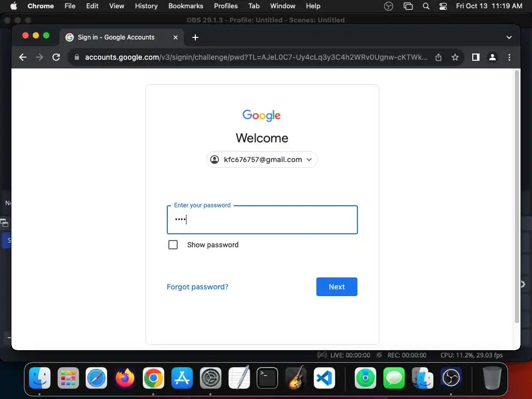This screenshot has width=532, height=399.
Task: Click OBS status bar LIVE: 00:00:00 text
Action: (x=350, y=355)
